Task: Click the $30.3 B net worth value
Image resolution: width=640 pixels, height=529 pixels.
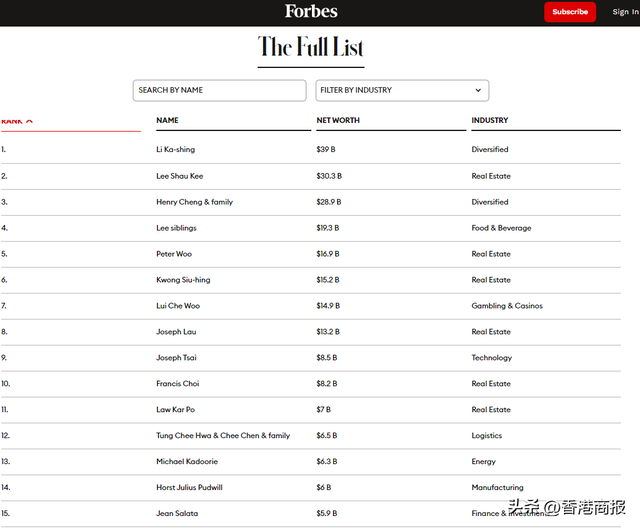Action: coord(329,176)
